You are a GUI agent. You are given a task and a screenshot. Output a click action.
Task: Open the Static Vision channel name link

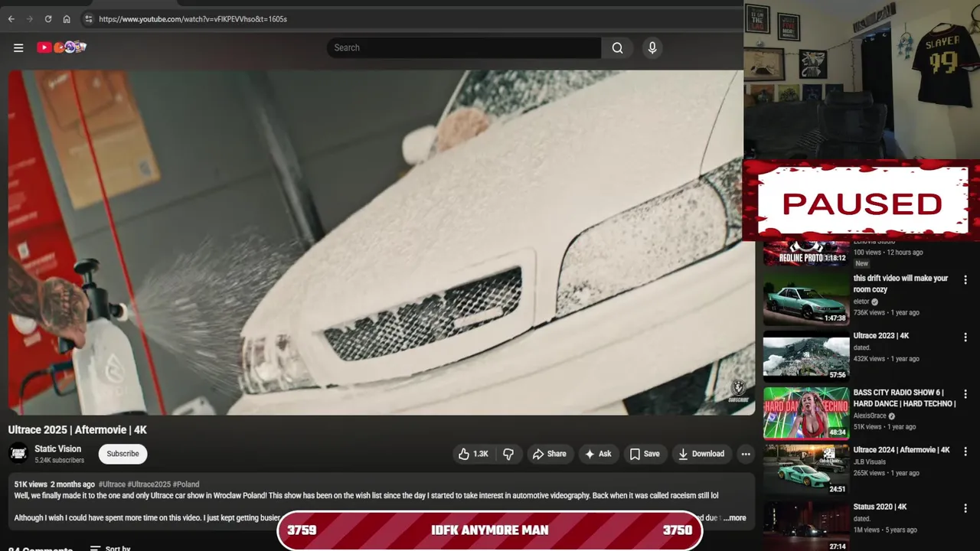[57, 449]
